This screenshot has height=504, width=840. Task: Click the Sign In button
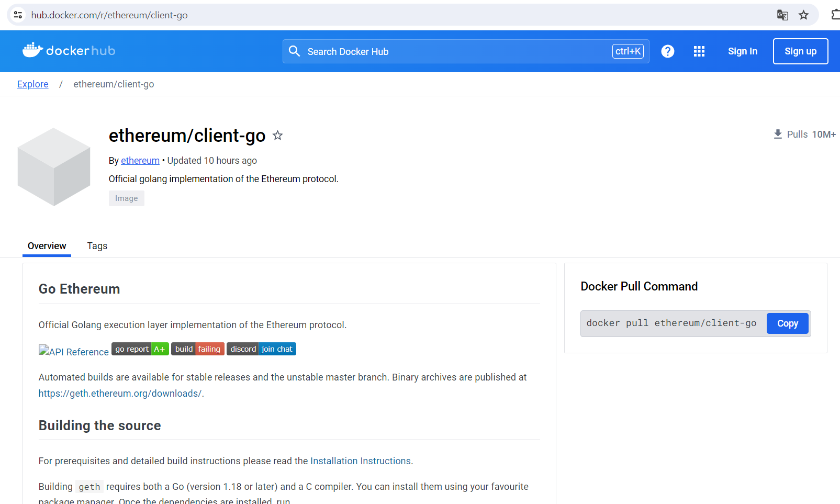743,51
